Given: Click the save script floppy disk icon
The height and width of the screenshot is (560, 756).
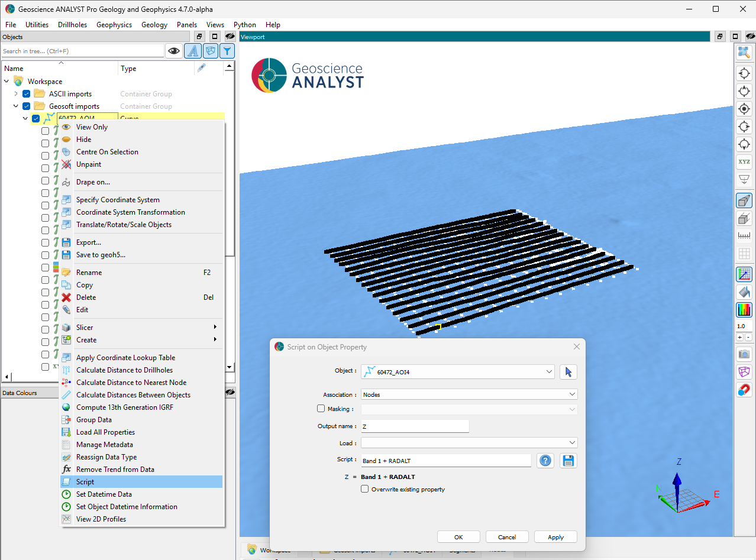Looking at the screenshot, I should 568,461.
